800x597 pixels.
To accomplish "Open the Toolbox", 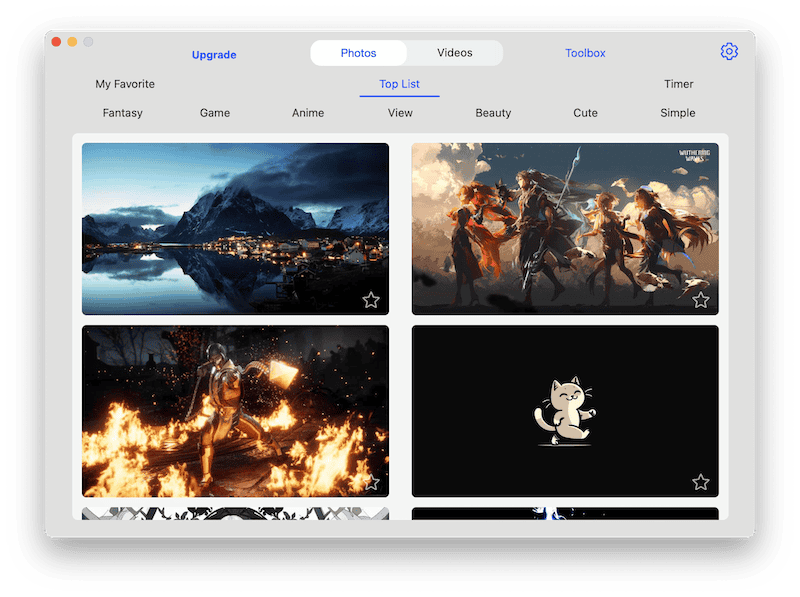I will [x=585, y=53].
